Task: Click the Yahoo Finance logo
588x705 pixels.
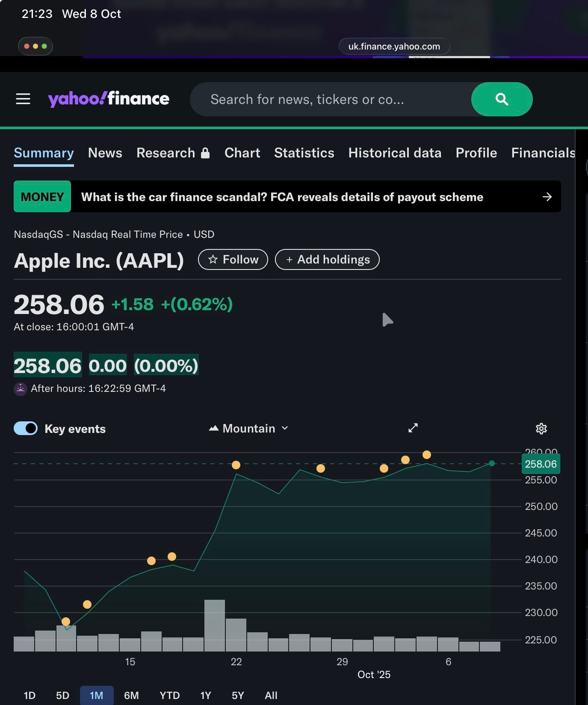Action: (x=109, y=99)
